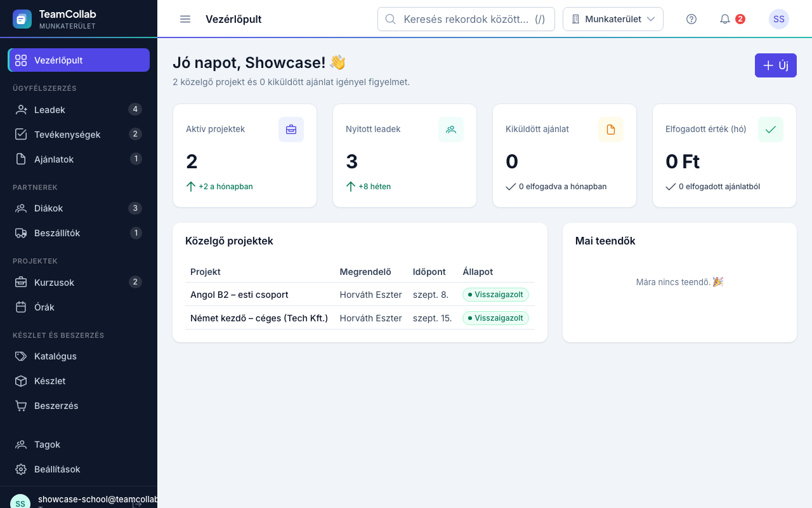Open Tevékenységek in the sidebar
Image resolution: width=812 pixels, height=508 pixels.
(79, 135)
